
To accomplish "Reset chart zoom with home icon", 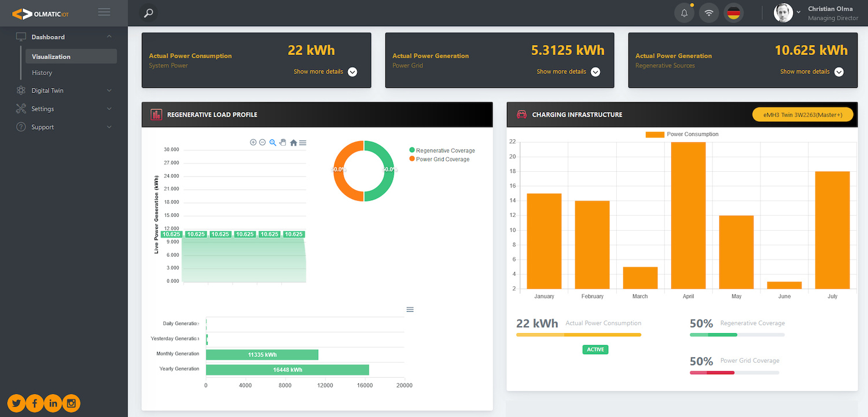I will tap(293, 143).
